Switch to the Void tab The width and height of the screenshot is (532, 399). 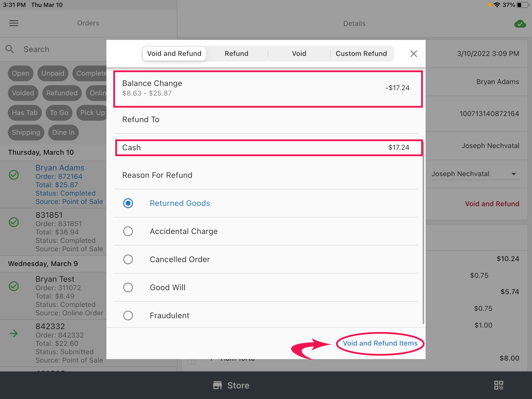tap(299, 53)
